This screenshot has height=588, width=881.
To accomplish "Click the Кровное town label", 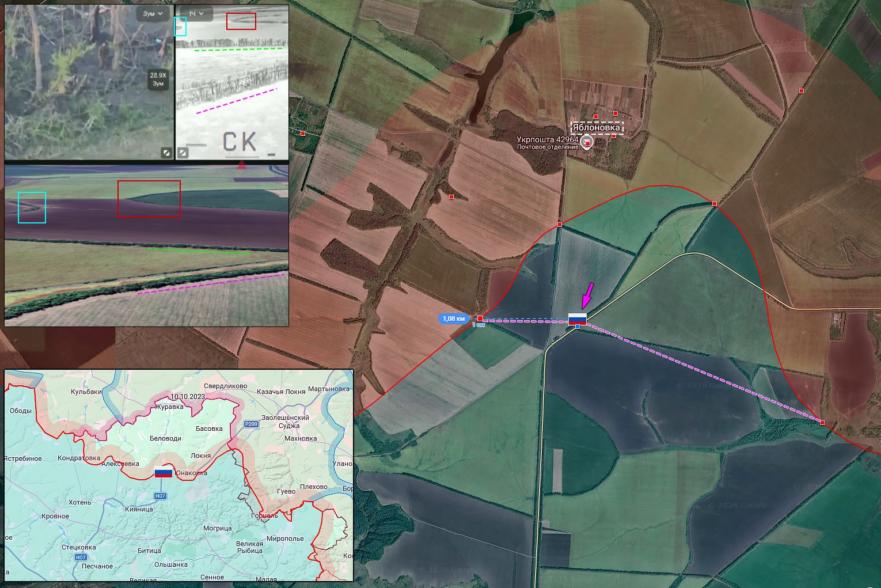I will pyautogui.click(x=55, y=516).
